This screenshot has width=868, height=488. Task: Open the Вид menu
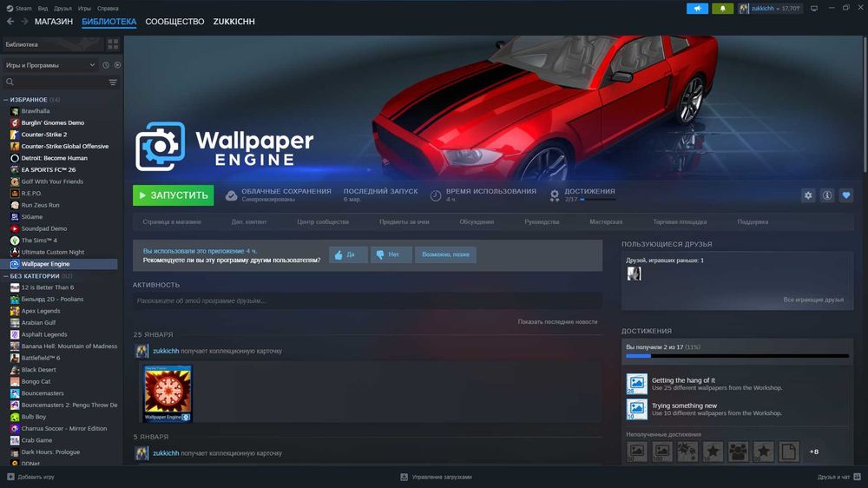coord(43,9)
